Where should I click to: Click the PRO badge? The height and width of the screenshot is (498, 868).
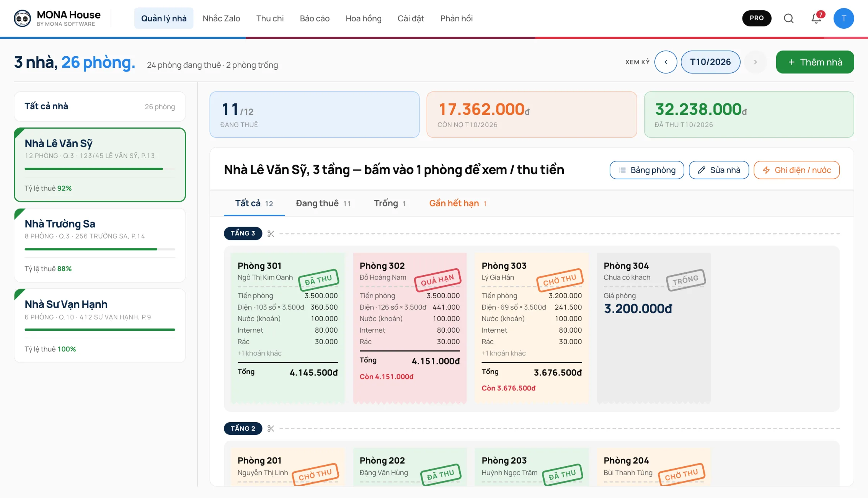(757, 18)
